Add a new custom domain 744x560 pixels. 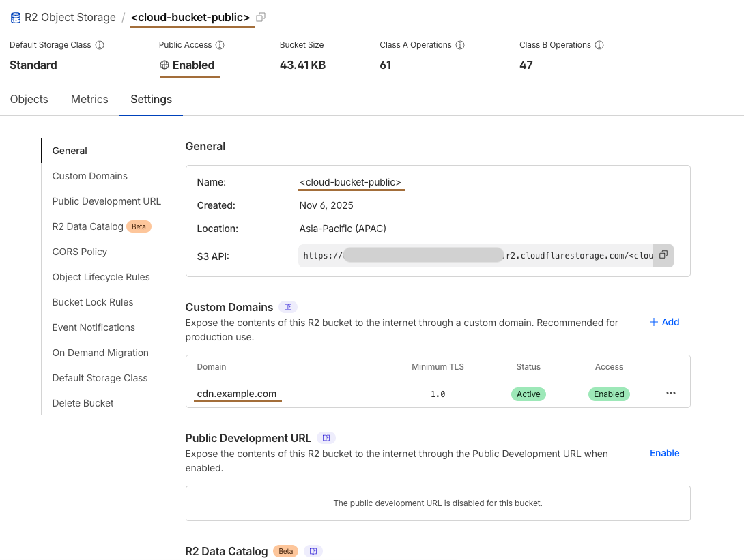[x=663, y=321]
